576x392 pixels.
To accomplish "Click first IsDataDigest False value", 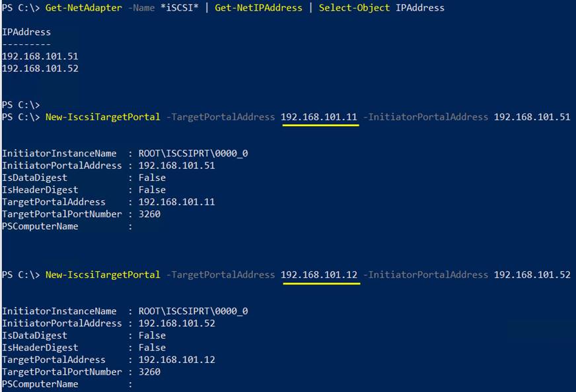I will [152, 178].
